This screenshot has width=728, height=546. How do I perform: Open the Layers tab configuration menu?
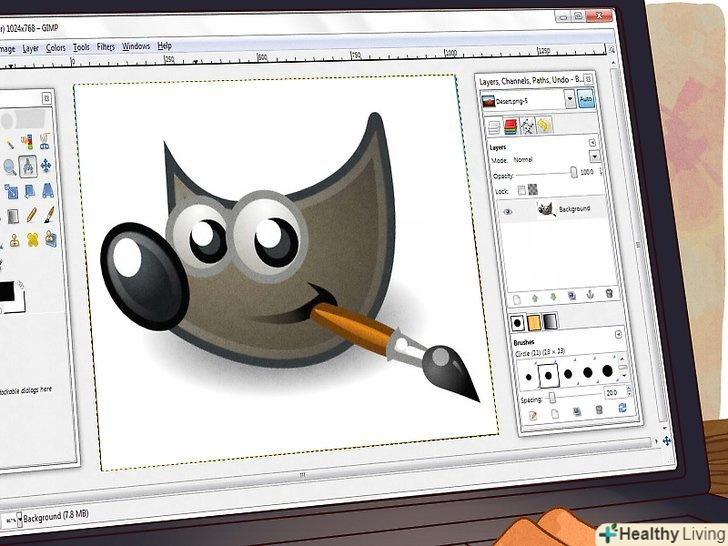[592, 143]
